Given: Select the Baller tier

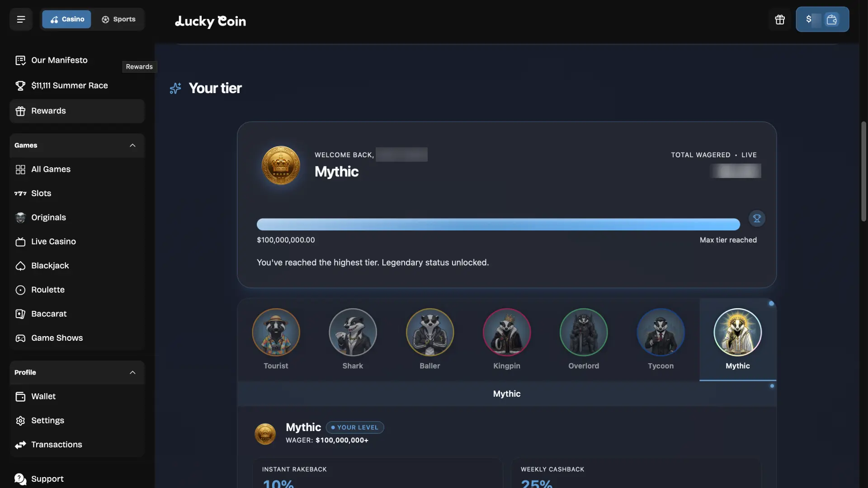Looking at the screenshot, I should click(x=430, y=339).
